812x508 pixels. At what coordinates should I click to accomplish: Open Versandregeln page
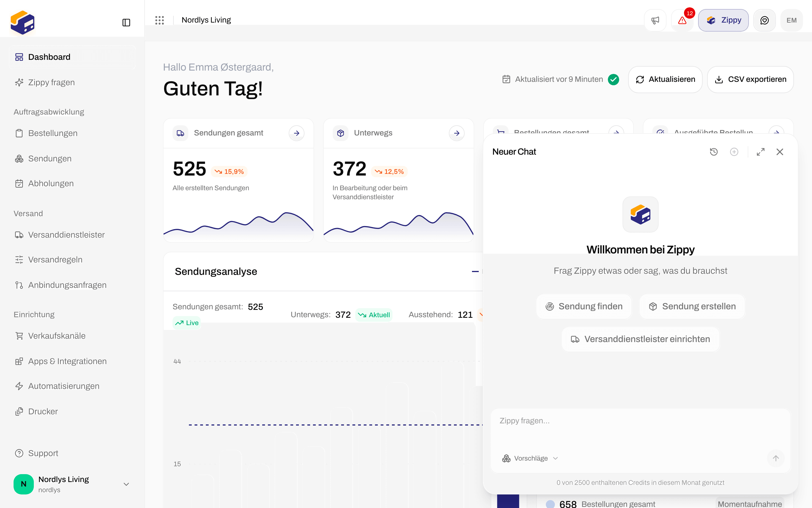[72, 260]
